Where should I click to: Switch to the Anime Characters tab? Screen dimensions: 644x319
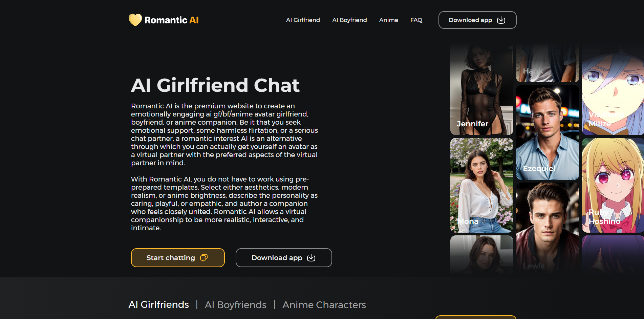[324, 305]
